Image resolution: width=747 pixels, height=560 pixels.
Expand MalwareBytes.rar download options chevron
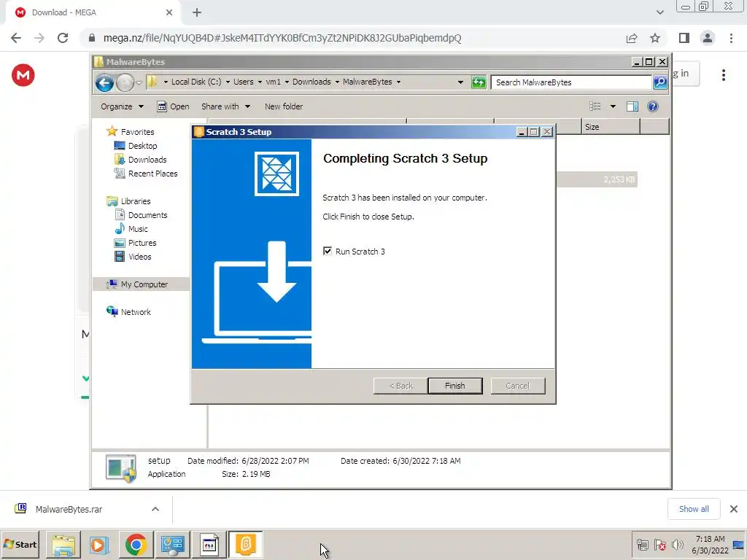155,509
